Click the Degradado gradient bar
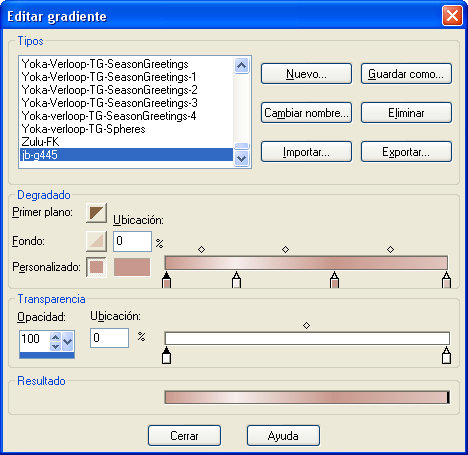Image resolution: width=468 pixels, height=455 pixels. pyautogui.click(x=306, y=263)
